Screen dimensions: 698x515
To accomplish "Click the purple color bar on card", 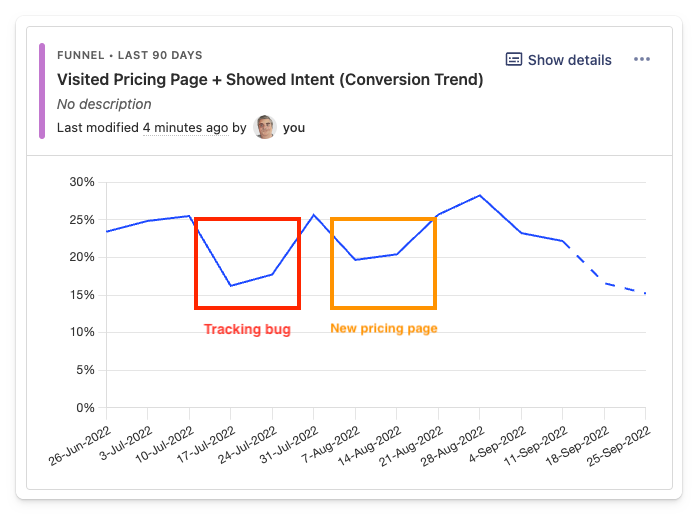I will (x=42, y=90).
